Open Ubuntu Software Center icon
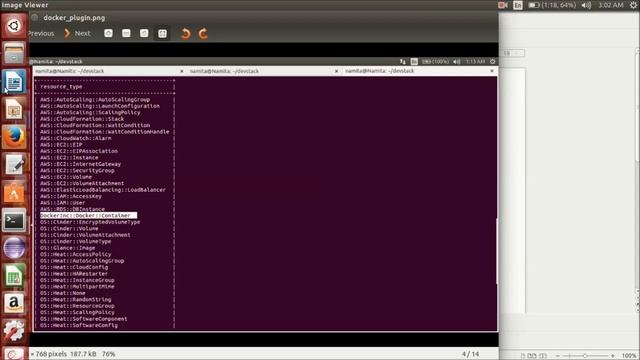640x360 pixels. 14,192
